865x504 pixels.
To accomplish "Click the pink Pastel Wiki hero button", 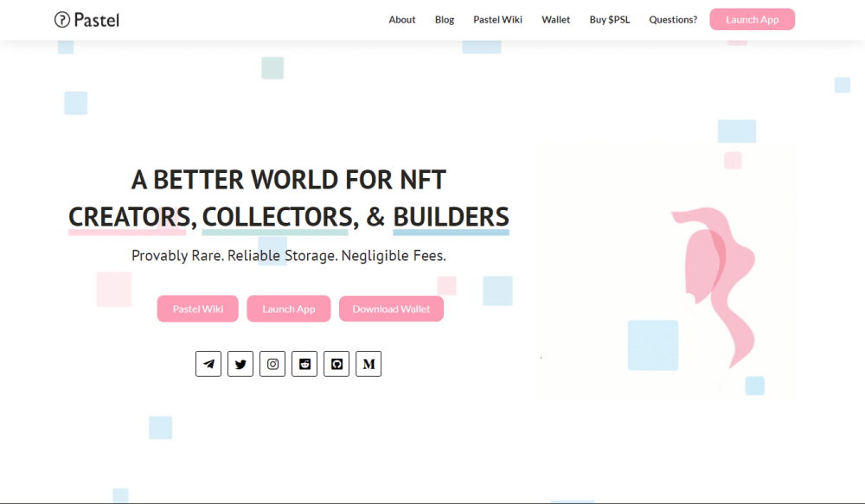I will [197, 309].
